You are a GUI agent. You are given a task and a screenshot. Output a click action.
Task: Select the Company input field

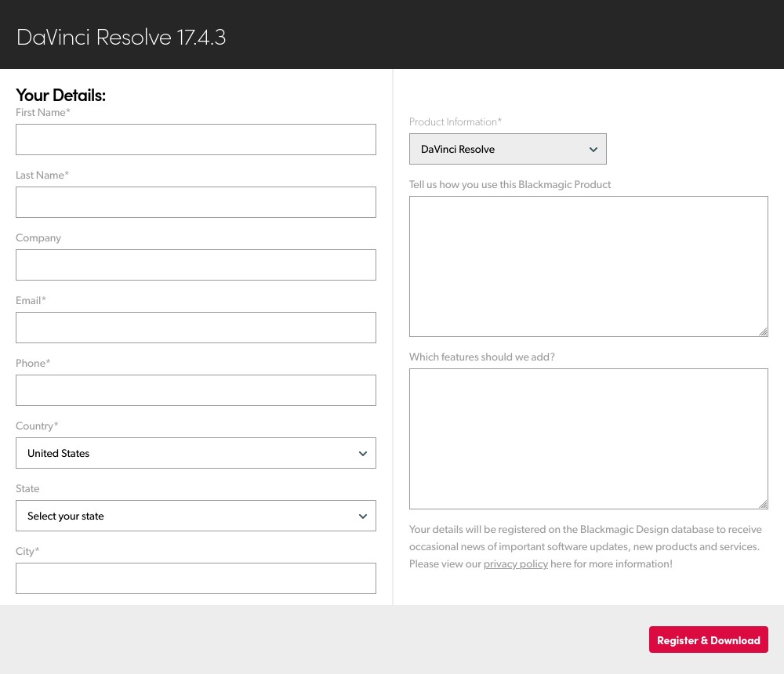tap(196, 265)
